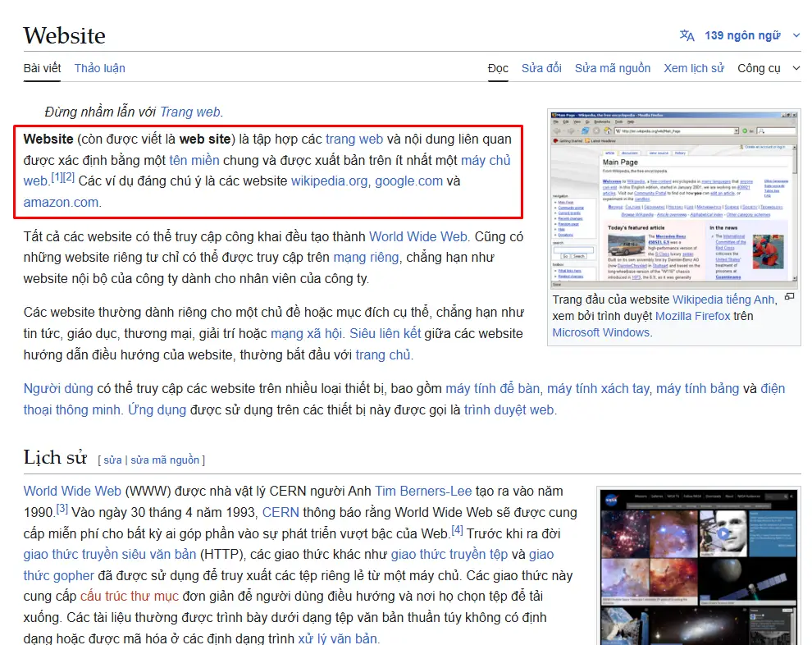Open the Wikipedia Main Page screenshot thumbnail
812x645 pixels.
(x=673, y=199)
